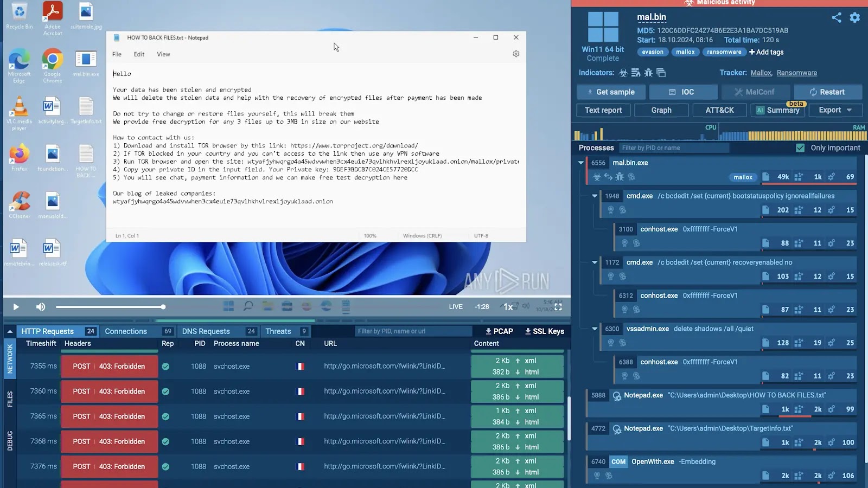Switch to the Connections tab
The image size is (868, 488).
[x=138, y=331]
